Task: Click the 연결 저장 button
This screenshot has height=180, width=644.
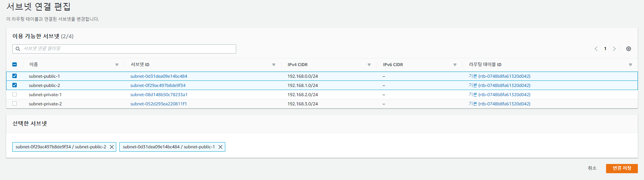Action: [621, 168]
